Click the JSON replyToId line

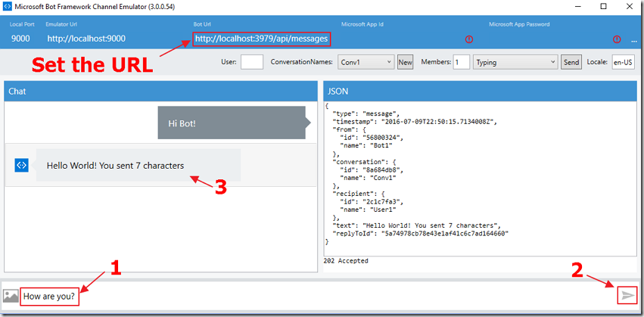(421, 233)
